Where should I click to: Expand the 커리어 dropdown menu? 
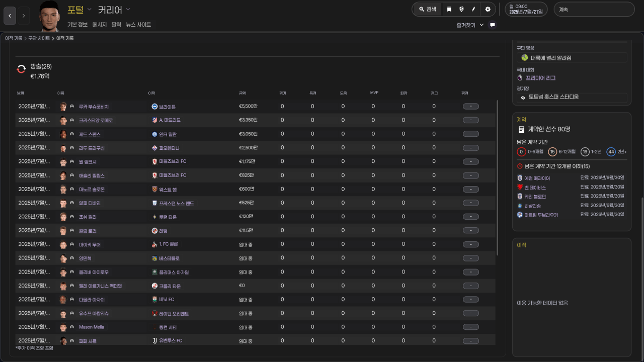[128, 9]
